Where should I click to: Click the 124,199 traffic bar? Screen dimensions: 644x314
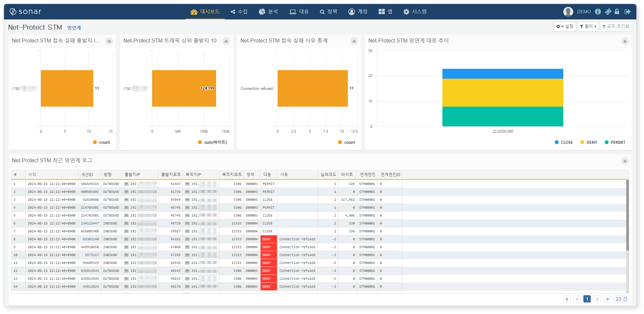click(x=184, y=88)
